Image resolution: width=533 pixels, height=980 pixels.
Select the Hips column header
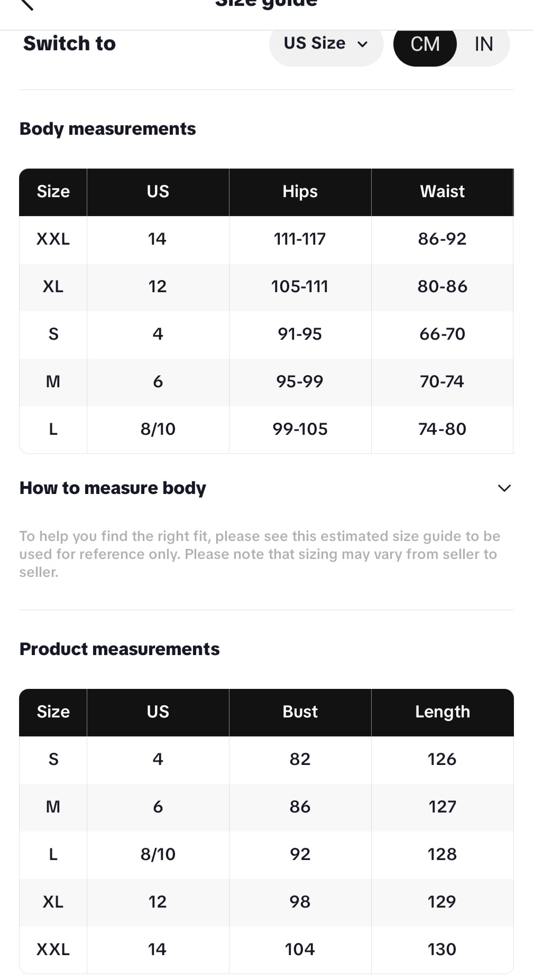pos(300,192)
